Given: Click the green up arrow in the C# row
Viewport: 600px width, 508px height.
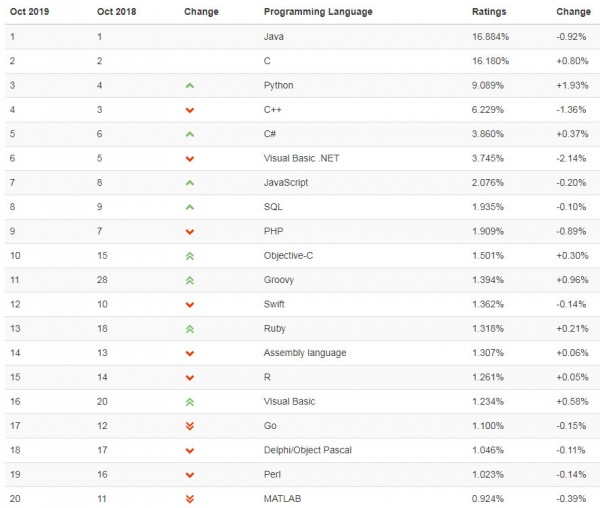Looking at the screenshot, I should [189, 134].
